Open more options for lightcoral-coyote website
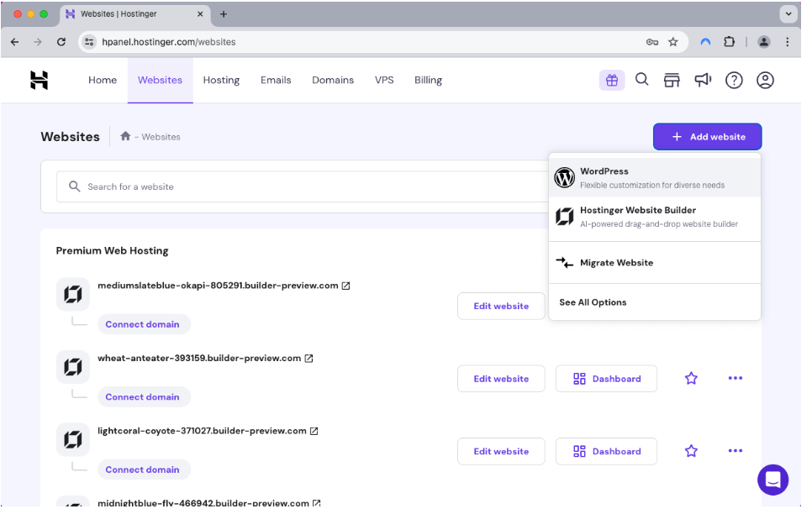 [735, 451]
